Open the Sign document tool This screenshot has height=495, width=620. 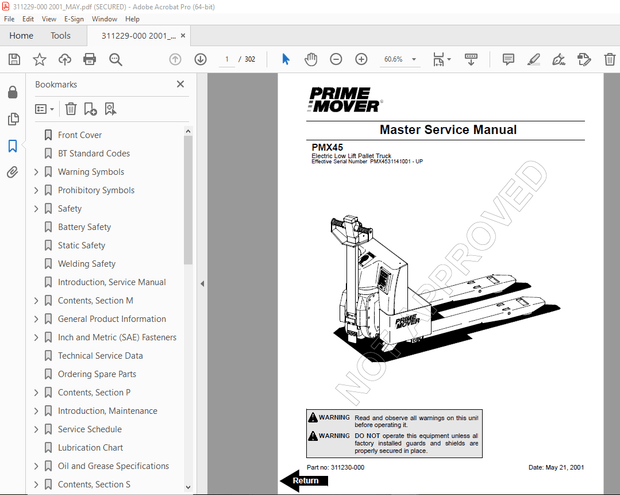coord(559,59)
